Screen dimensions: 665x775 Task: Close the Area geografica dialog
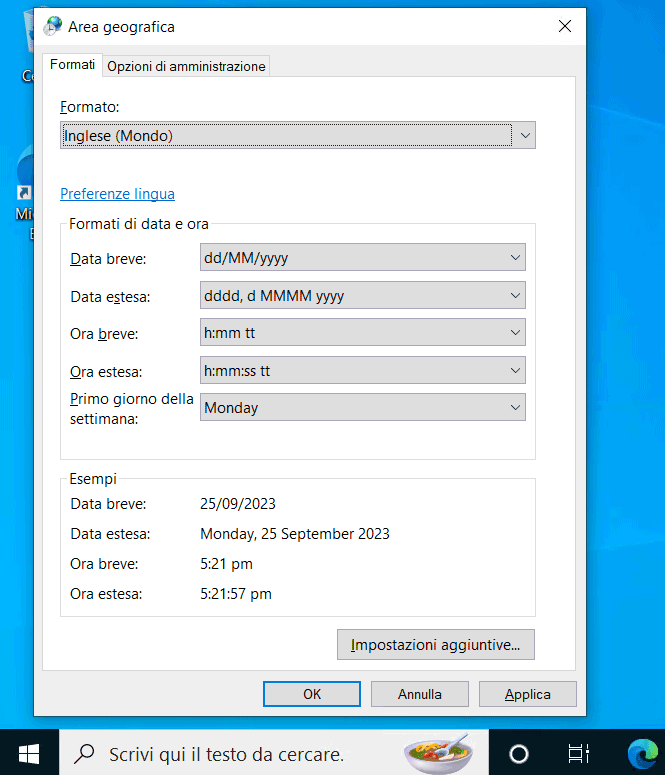(565, 26)
